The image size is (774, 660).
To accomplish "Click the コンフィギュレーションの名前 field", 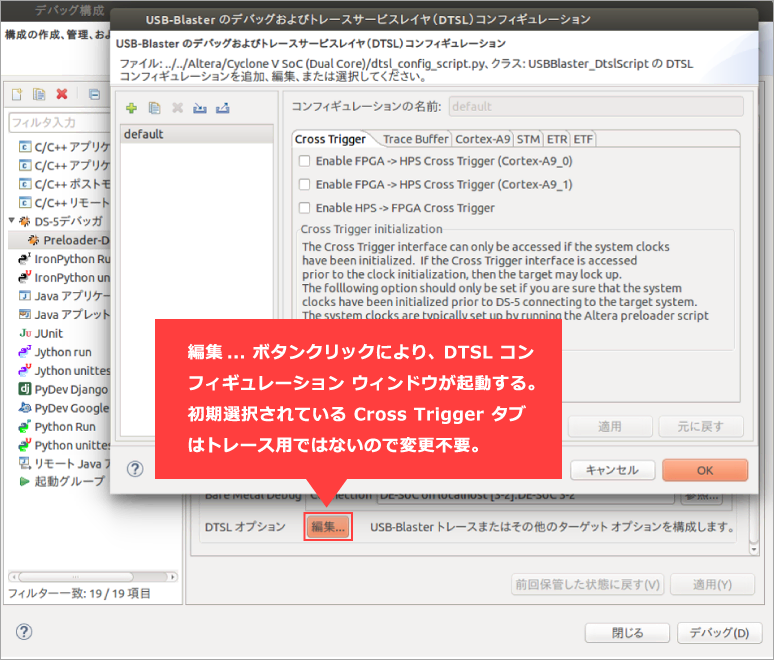I will tap(596, 107).
